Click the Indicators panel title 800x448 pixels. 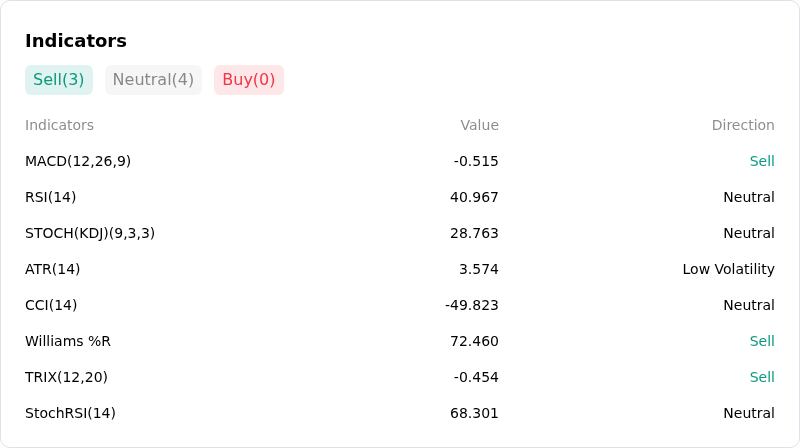coord(76,41)
